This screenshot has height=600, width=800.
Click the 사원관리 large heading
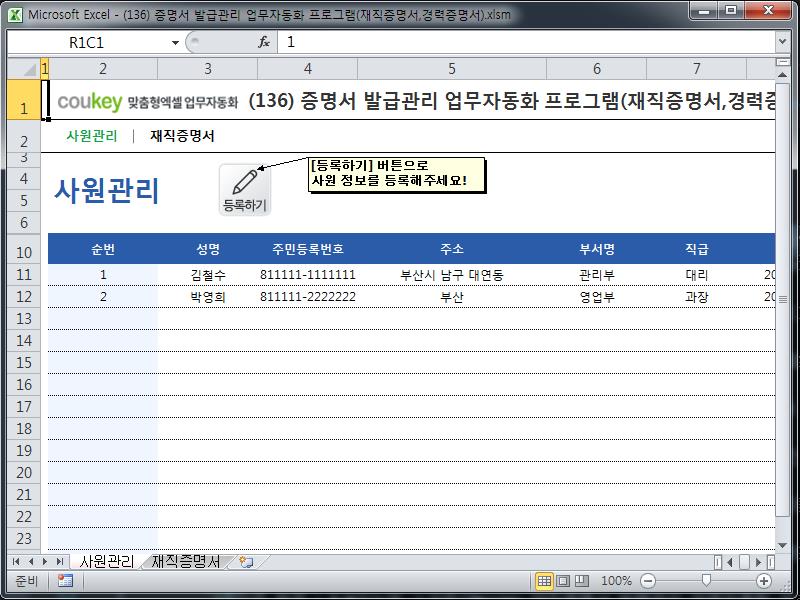(107, 191)
